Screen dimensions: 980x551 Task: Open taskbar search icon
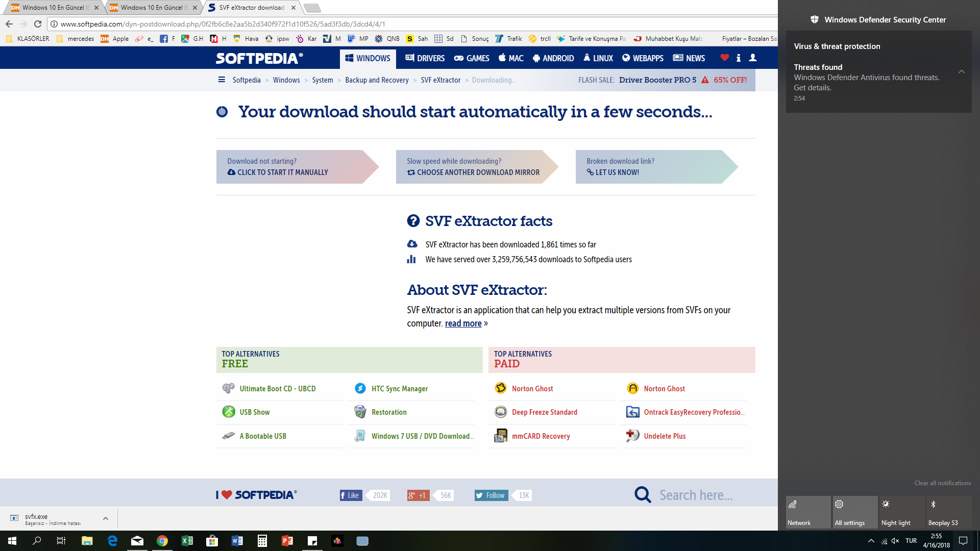[x=37, y=541]
